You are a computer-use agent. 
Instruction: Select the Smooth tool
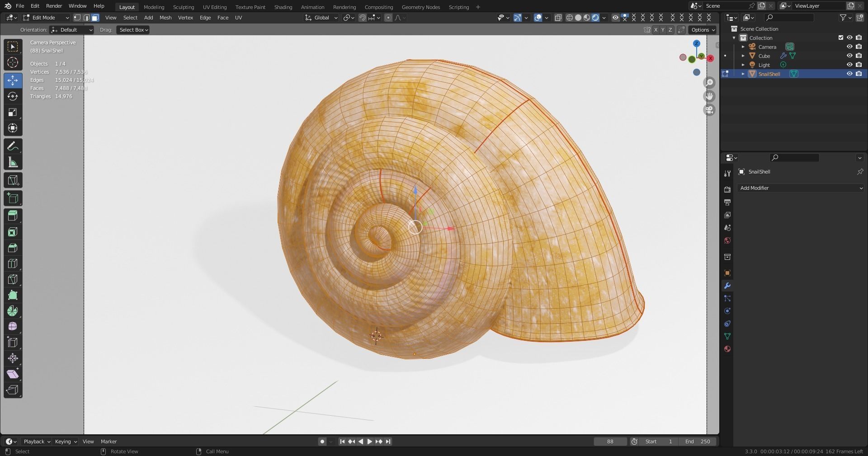pos(13,327)
